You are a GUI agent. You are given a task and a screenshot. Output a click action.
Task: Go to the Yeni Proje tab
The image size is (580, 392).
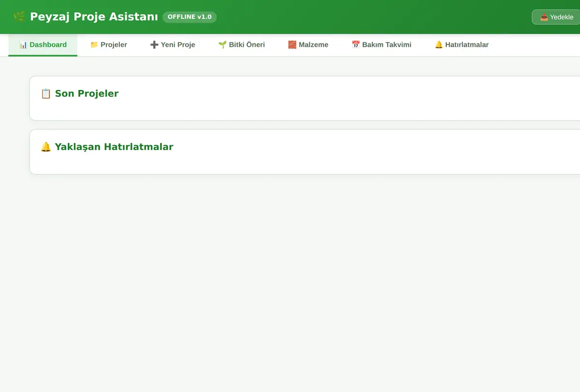173,45
